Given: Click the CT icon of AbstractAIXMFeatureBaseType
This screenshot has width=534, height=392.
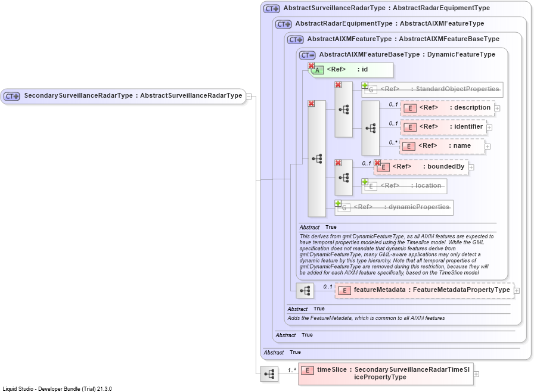Looking at the screenshot, I should [x=308, y=55].
